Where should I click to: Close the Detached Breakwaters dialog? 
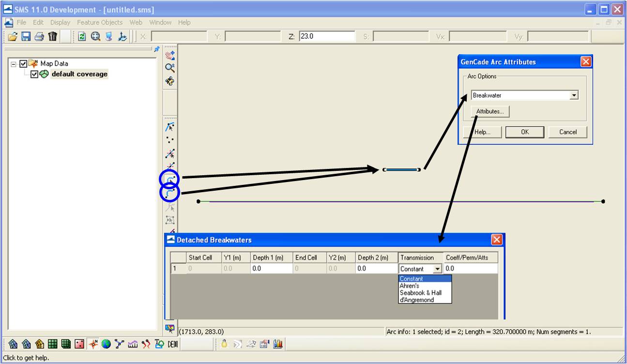(497, 240)
